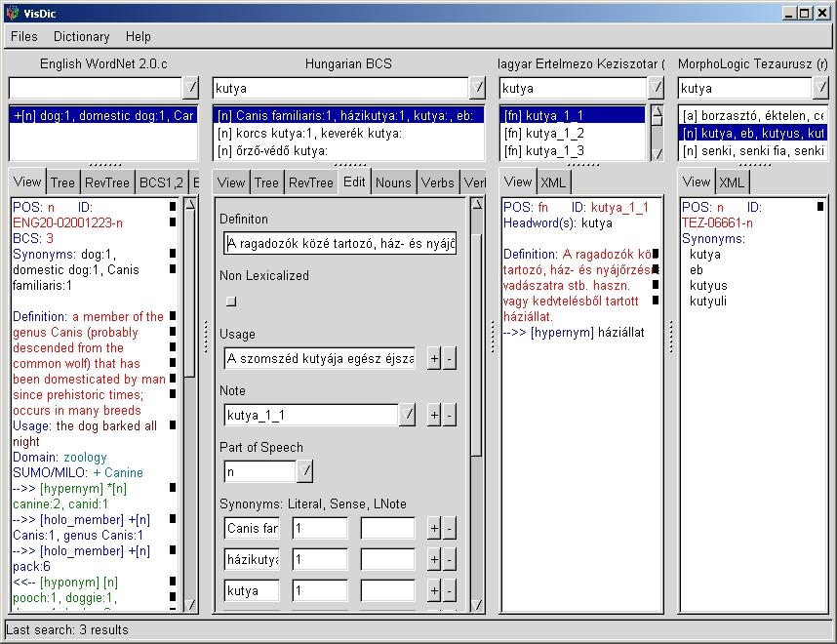Select the [a] borzasztó, éktelen thesaurus entry

tap(753, 115)
